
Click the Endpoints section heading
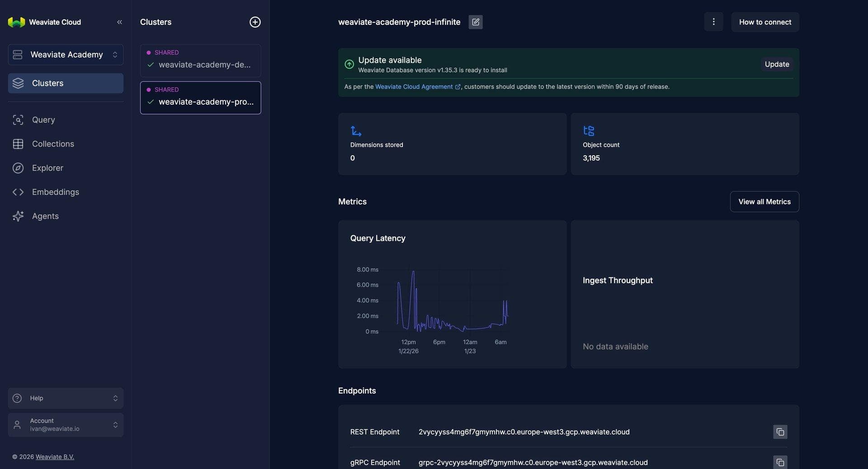point(357,391)
